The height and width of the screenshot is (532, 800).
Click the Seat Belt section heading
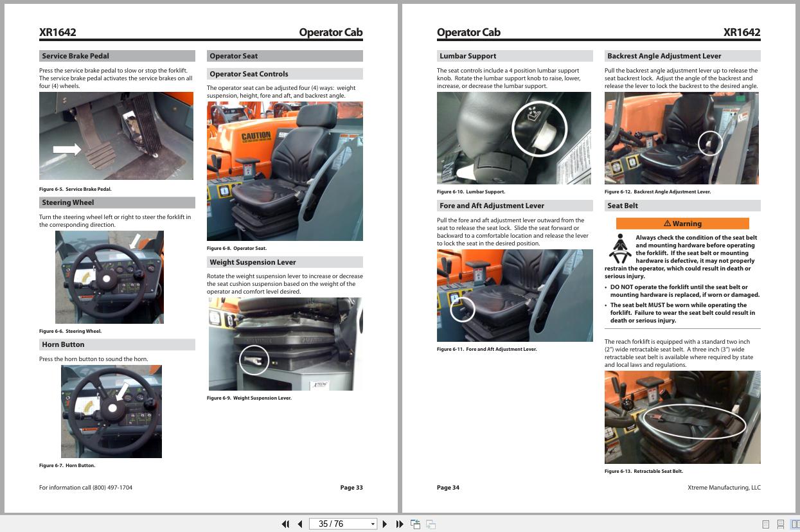tap(682, 206)
